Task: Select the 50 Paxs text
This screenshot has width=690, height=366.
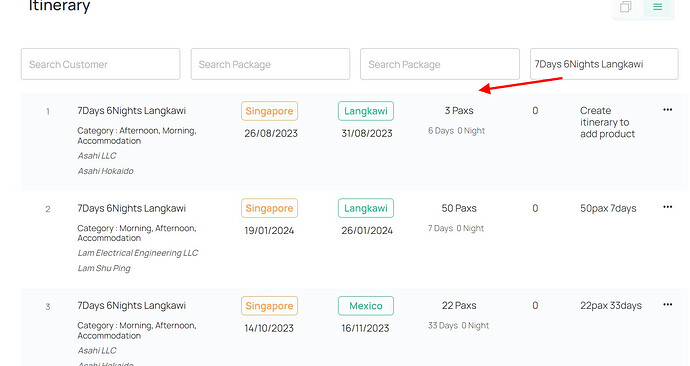Action: pos(459,208)
